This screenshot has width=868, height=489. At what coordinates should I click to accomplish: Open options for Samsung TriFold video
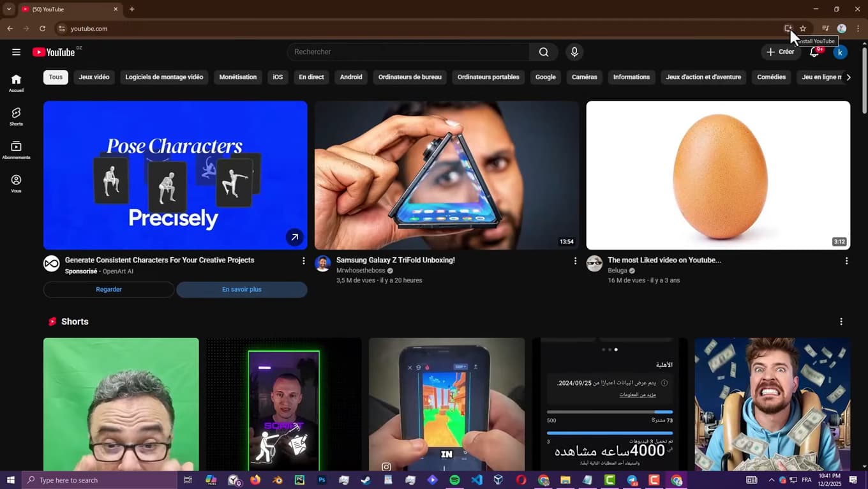[575, 260]
